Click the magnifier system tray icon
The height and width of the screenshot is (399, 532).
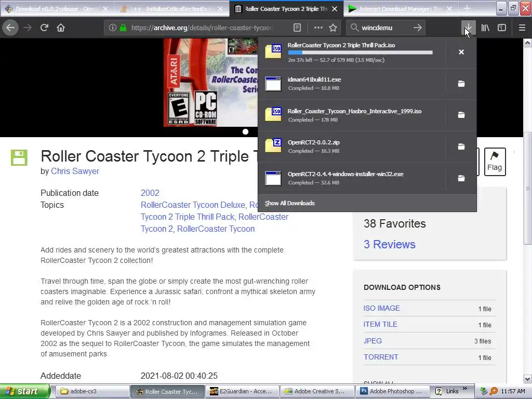pos(494,391)
